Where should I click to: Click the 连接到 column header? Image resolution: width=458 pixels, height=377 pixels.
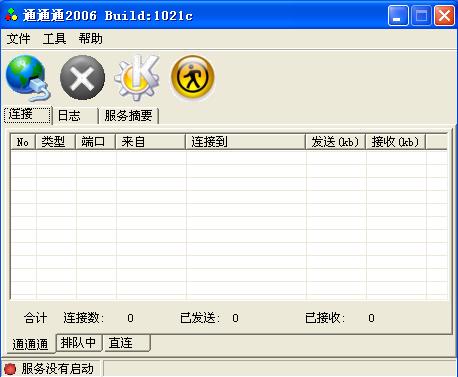[x=245, y=142]
